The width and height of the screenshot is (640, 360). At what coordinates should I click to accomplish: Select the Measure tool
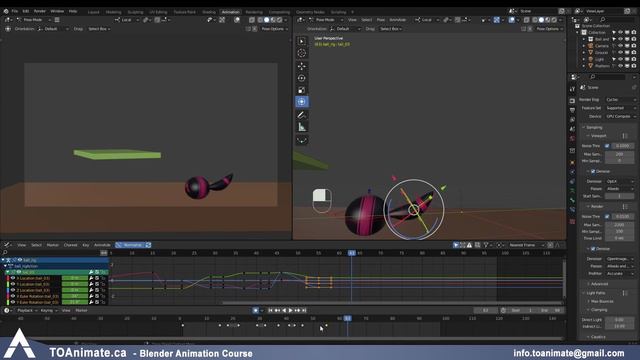tap(302, 127)
